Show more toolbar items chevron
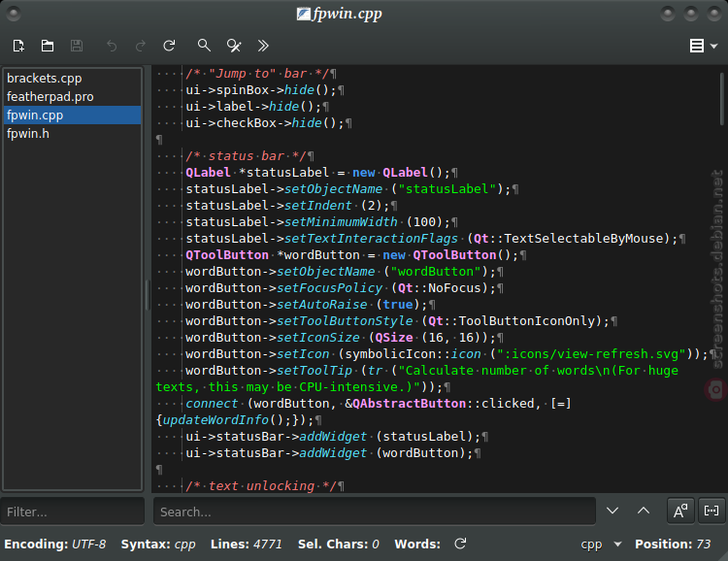The image size is (728, 561). click(263, 46)
